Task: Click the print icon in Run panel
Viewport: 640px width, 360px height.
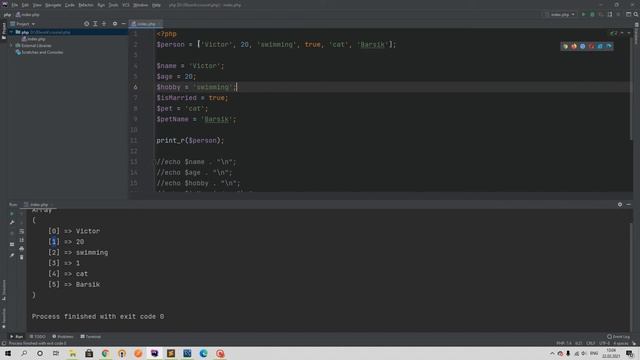Action: (x=22, y=249)
